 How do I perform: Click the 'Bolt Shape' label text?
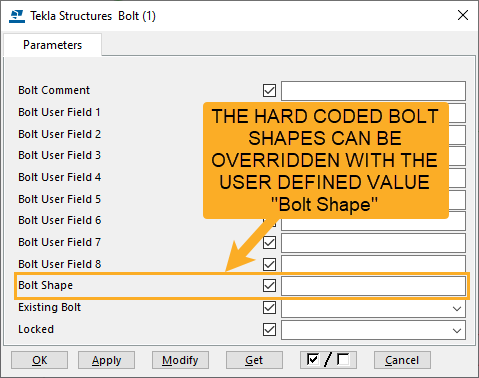45,285
